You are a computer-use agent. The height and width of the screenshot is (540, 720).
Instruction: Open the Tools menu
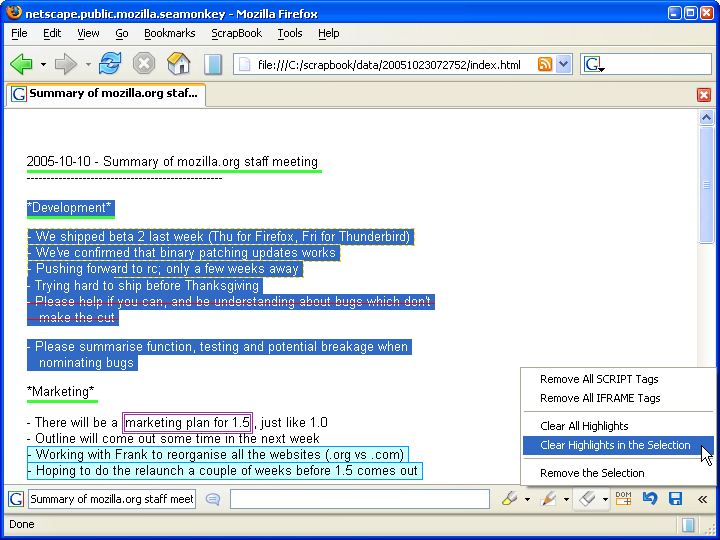tap(290, 34)
